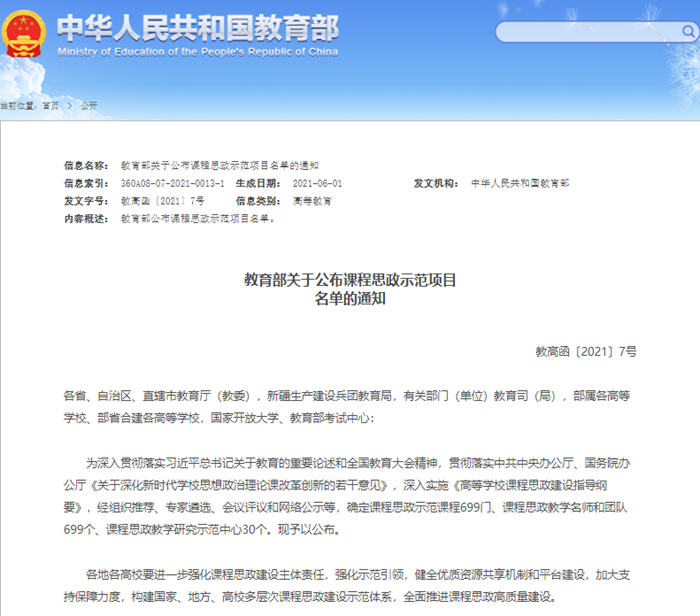Click the generation date 2021-06-01
The height and width of the screenshot is (616, 700).
click(x=317, y=185)
